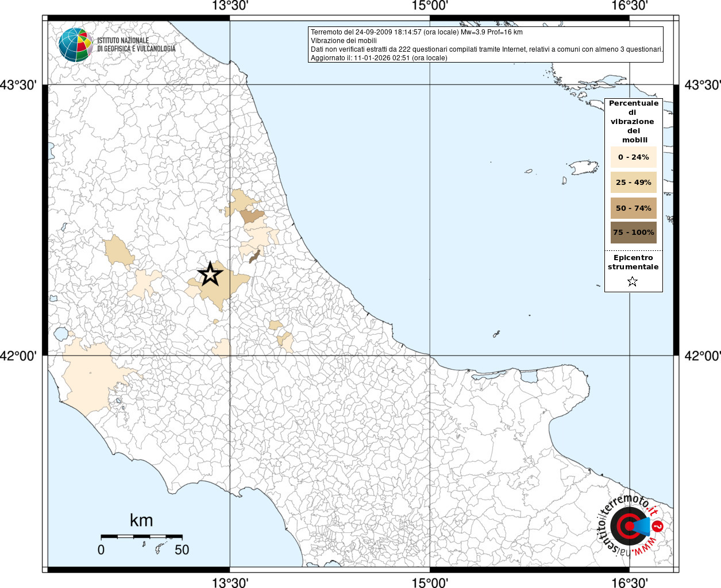Click the black and white scale bar
The image size is (721, 588).
pos(142,536)
